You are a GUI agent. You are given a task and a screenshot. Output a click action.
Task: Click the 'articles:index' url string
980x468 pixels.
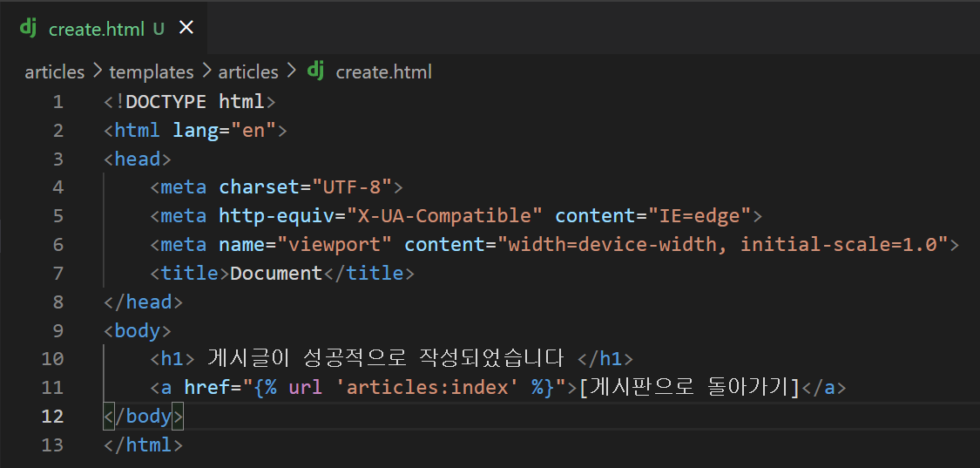[426, 388]
